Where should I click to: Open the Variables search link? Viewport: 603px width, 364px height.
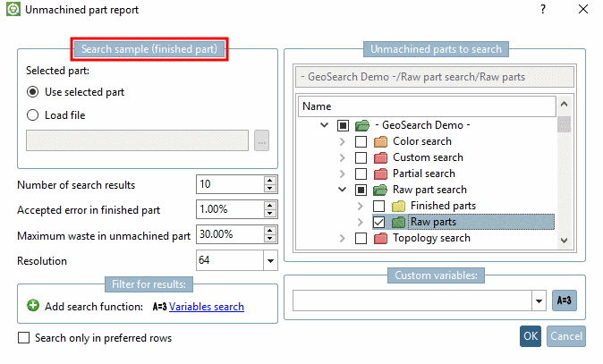207,307
